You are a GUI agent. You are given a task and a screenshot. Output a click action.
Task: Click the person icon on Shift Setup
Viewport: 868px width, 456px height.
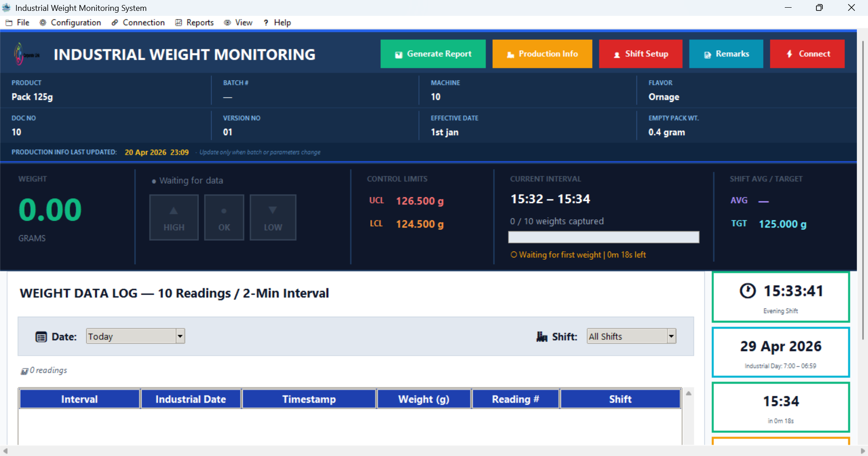click(x=617, y=55)
